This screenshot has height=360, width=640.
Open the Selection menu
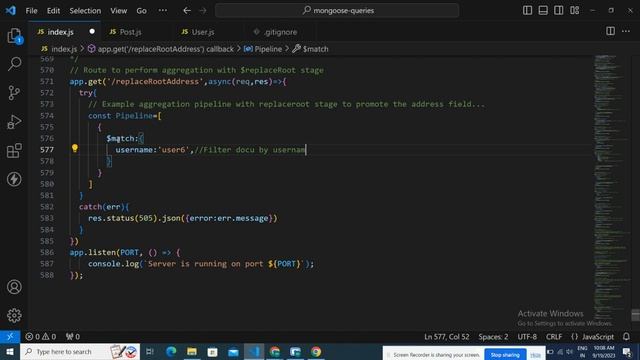click(85, 11)
